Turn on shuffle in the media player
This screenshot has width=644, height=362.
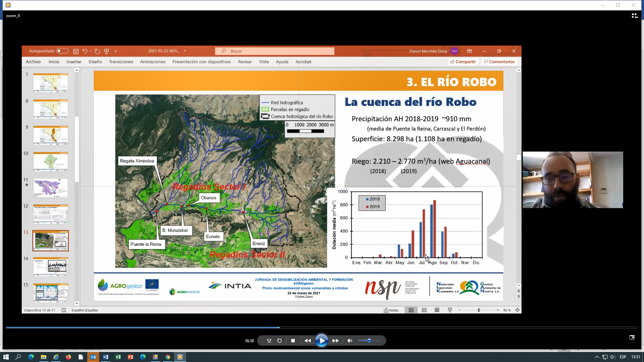pyautogui.click(x=269, y=341)
